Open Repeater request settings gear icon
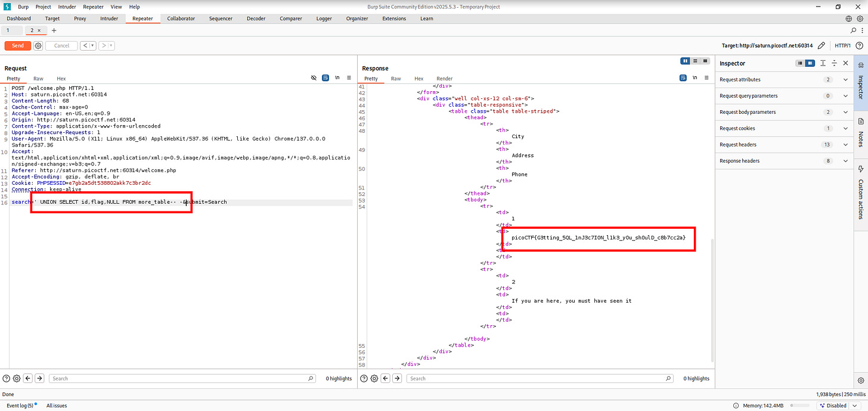 tap(39, 45)
